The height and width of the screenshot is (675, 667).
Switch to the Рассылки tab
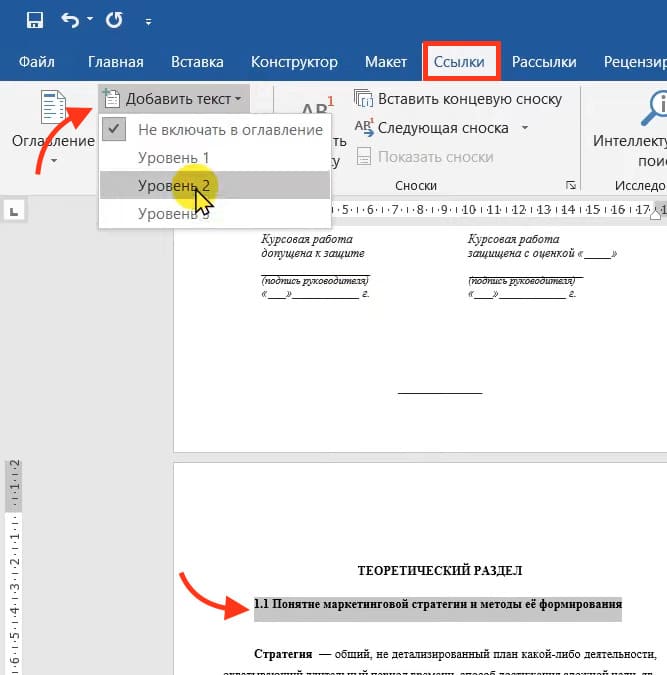pos(544,62)
